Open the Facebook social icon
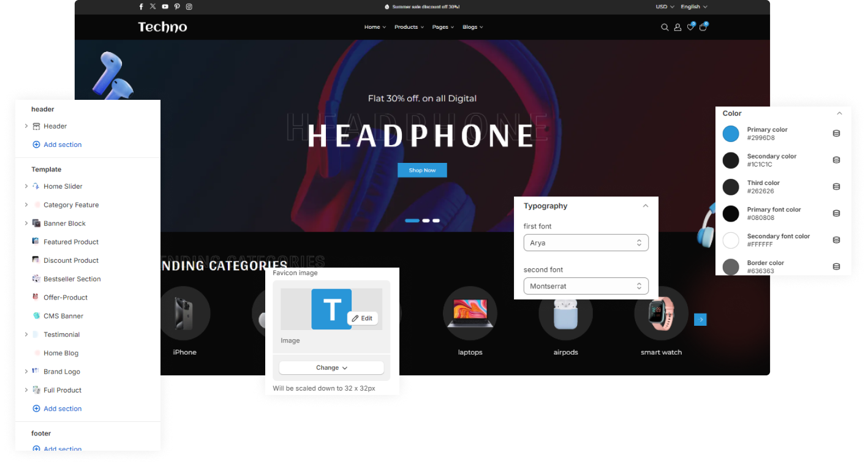Viewport: 868px width, 466px height. click(141, 7)
